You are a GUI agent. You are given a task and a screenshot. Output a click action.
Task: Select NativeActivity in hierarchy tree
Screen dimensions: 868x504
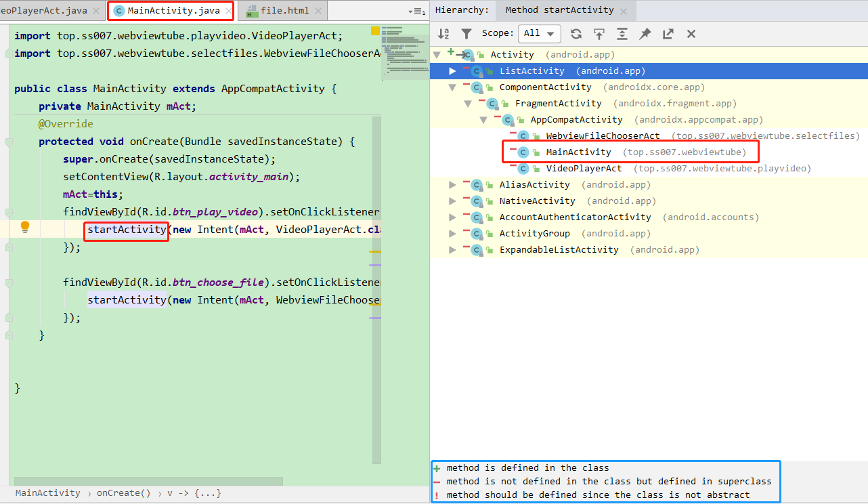(x=649, y=201)
